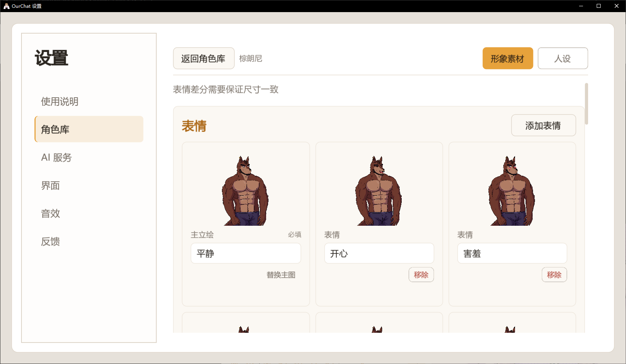
Task: Click the hint text 表情差分需要保证尺寸一致
Action: pos(225,89)
